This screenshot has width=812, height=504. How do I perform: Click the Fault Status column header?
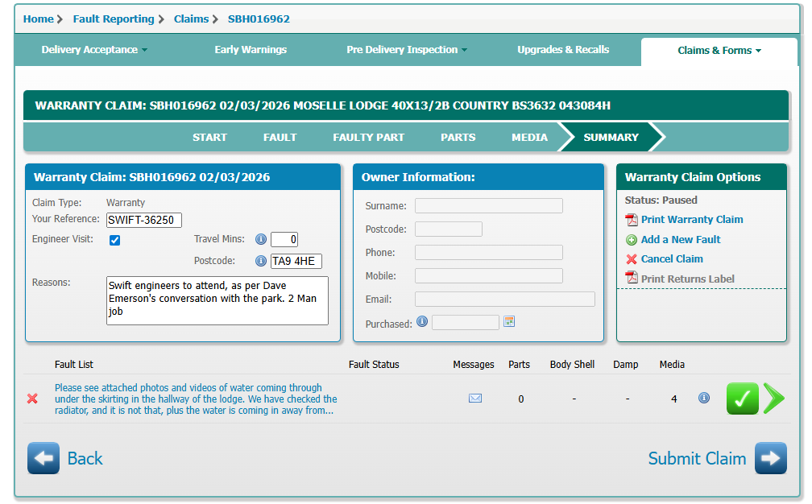pyautogui.click(x=374, y=364)
